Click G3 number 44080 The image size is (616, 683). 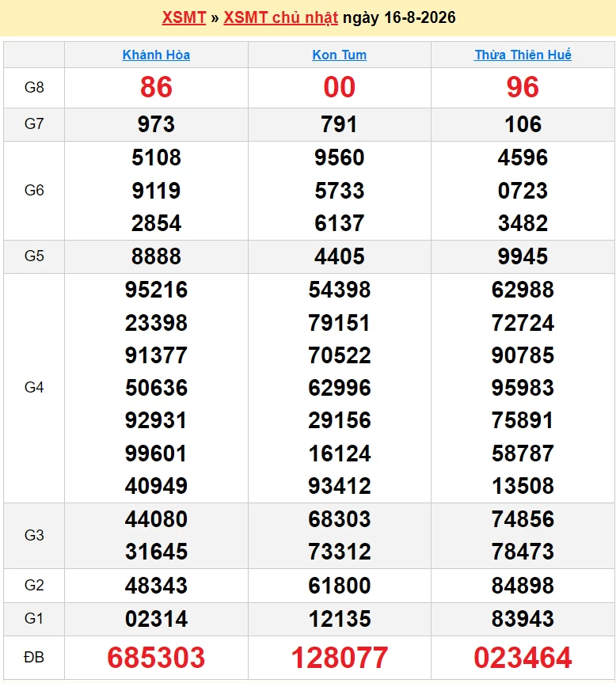(157, 519)
